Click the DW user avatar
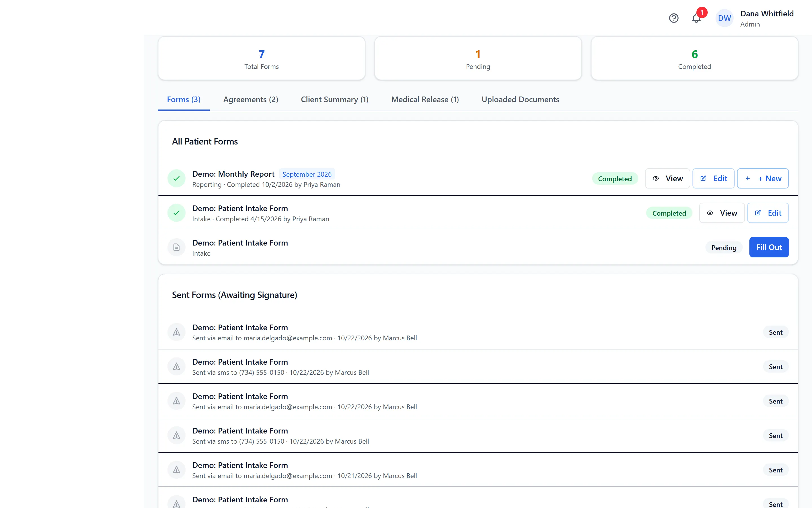The image size is (812, 508). pyautogui.click(x=724, y=18)
